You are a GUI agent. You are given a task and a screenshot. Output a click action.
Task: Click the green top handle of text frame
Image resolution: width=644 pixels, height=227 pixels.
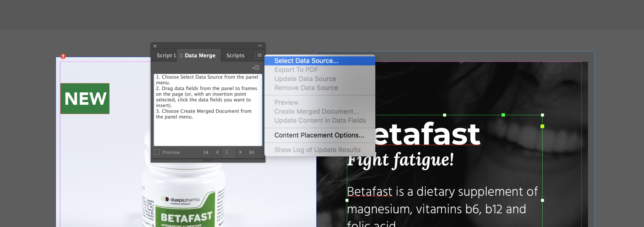pos(503,115)
